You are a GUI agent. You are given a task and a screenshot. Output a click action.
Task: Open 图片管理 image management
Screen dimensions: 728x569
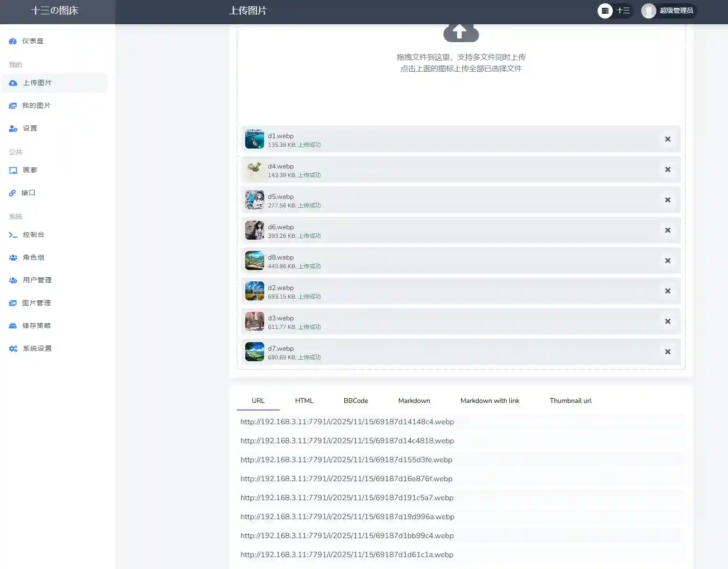point(13,303)
